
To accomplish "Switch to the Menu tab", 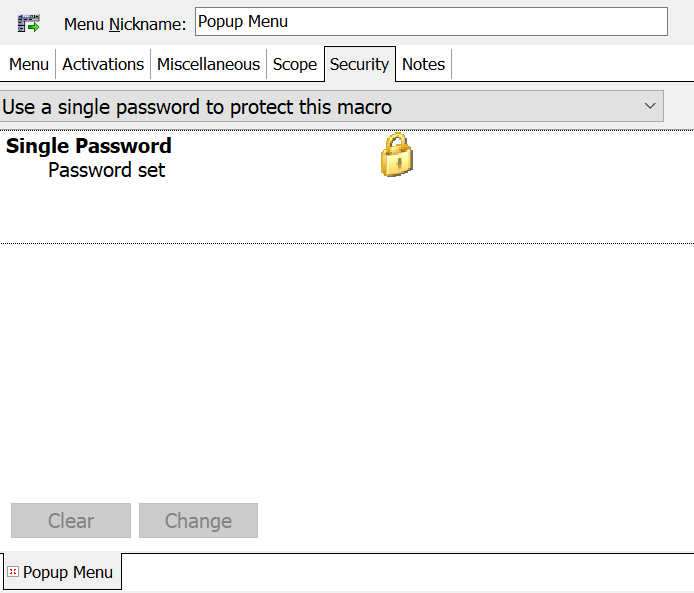I will coord(29,64).
